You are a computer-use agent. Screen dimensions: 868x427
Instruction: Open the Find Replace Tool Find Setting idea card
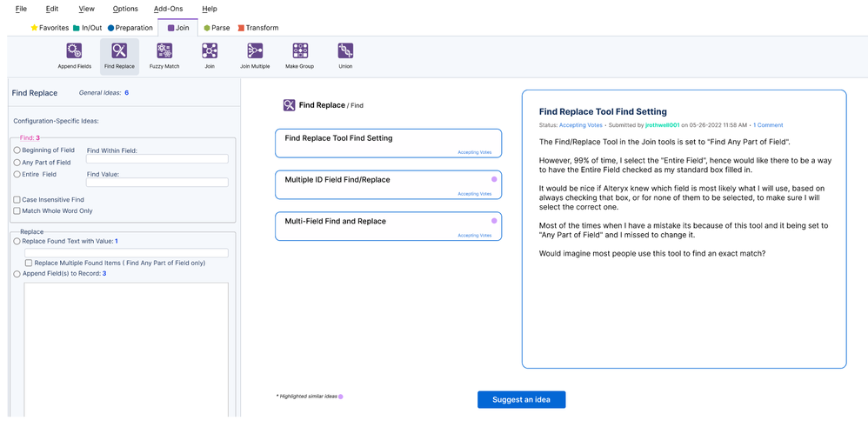click(389, 143)
